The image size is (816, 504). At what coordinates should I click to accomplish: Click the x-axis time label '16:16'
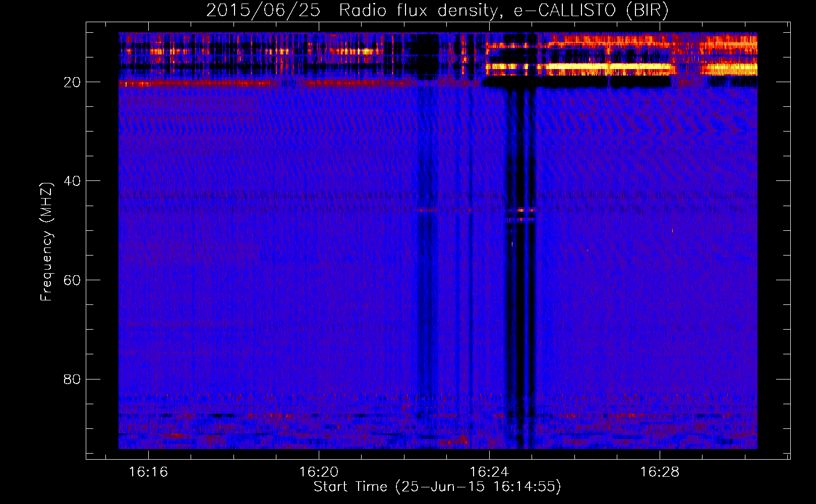tap(148, 472)
